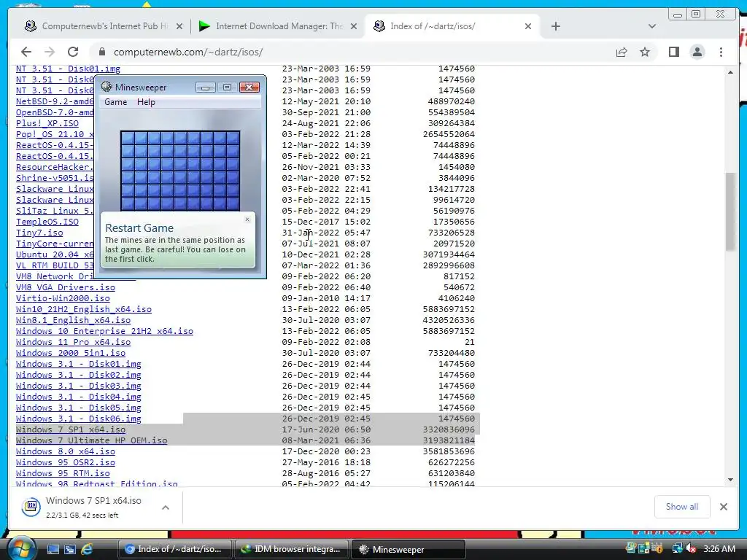Open Windows 2000 5in1.iso link
Image resolution: width=747 pixels, height=560 pixels.
[x=71, y=354]
